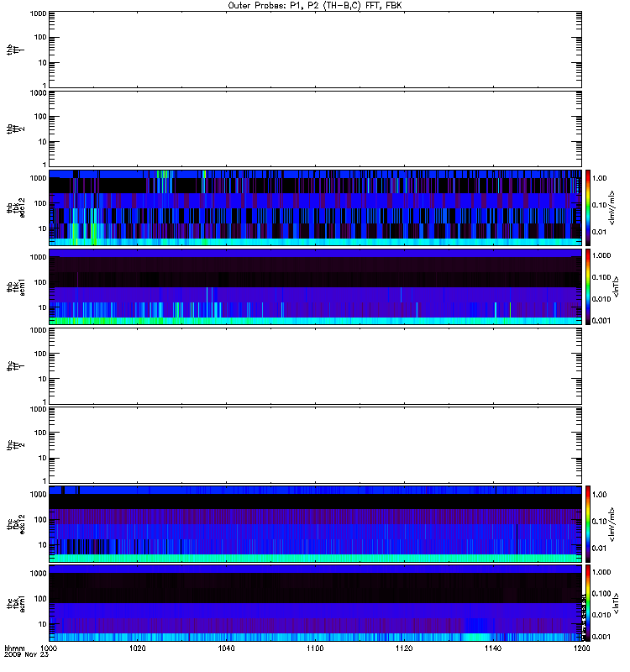The width and height of the screenshot is (630, 672).
Task: Click the "<|mV/m|>" unit label of thc edc12 color bar
Action: click(612, 524)
